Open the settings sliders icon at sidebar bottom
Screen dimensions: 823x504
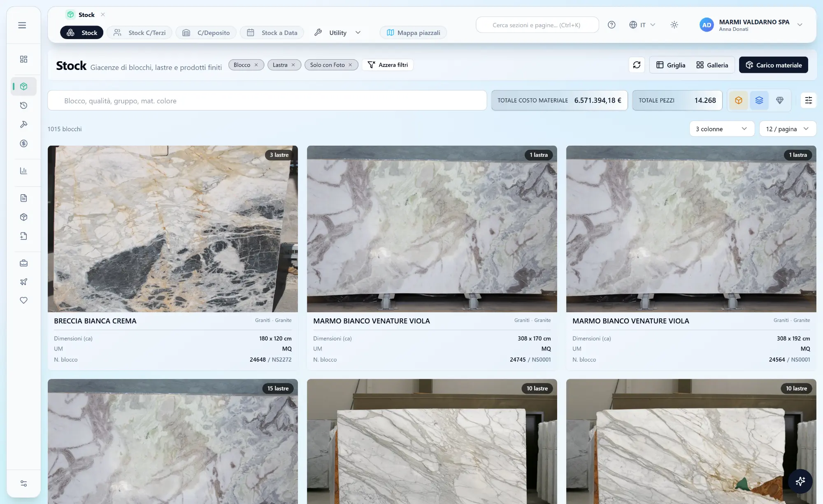[23, 483]
